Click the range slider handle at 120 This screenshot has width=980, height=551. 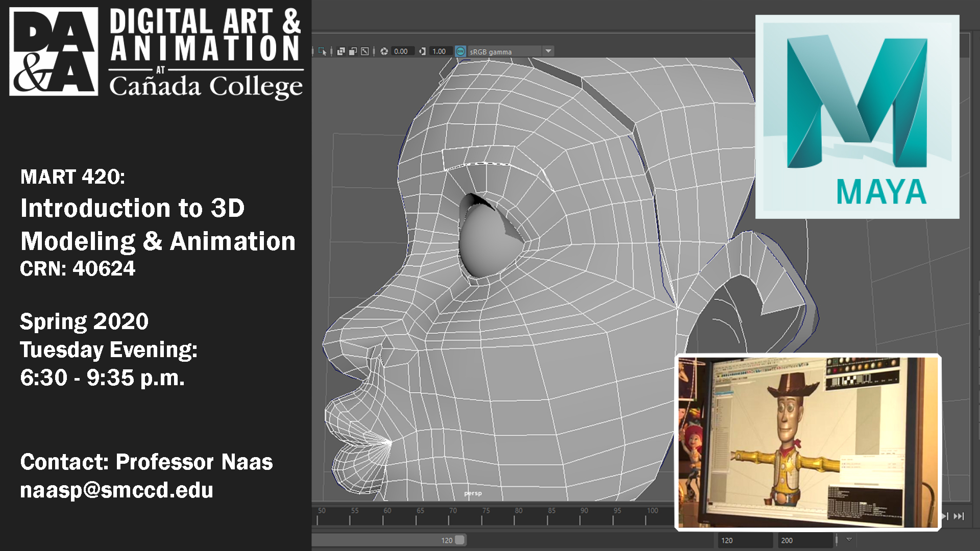point(459,540)
